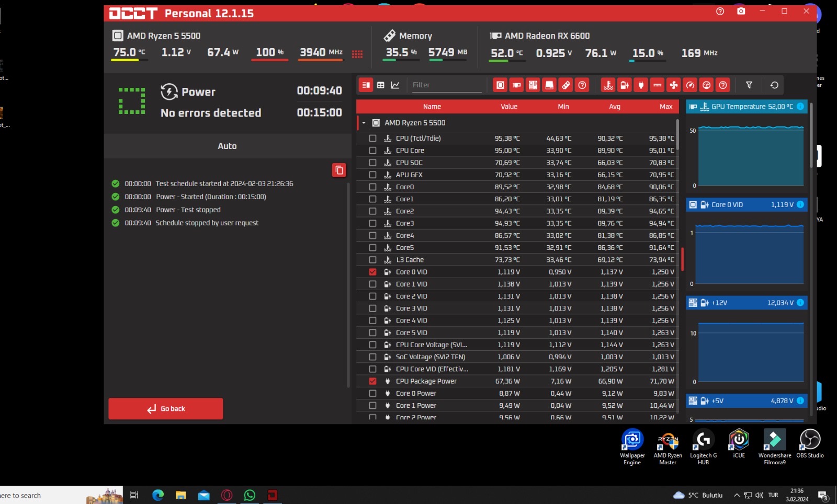Reset sensor min/max values icon
837x504 pixels.
775,85
